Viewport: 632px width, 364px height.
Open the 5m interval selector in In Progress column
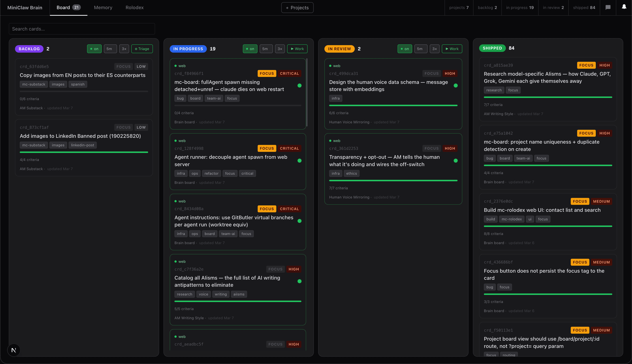pyautogui.click(x=266, y=49)
